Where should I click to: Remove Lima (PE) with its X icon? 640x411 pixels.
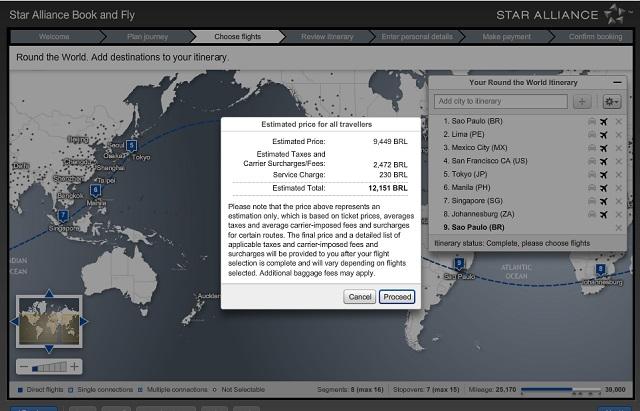618,135
